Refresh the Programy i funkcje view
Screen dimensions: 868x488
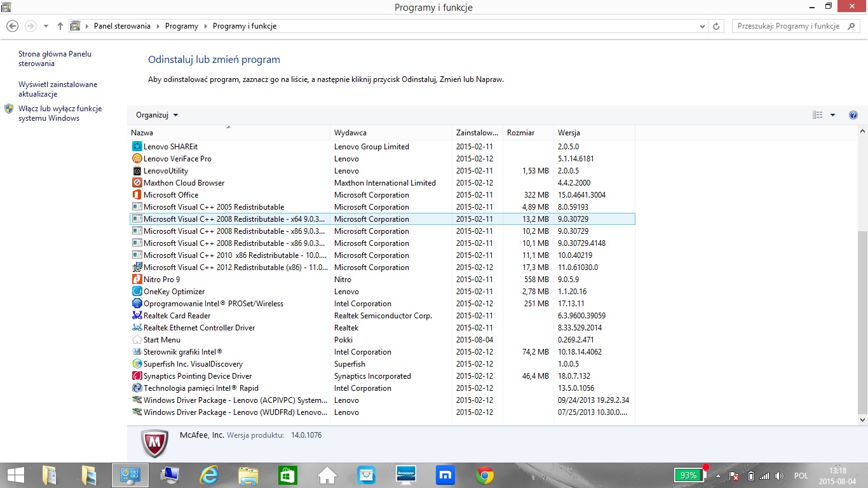717,26
